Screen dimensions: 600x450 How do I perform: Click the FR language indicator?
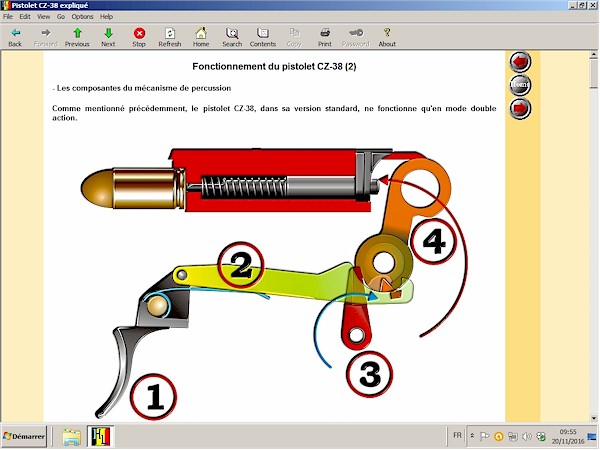pos(457,435)
